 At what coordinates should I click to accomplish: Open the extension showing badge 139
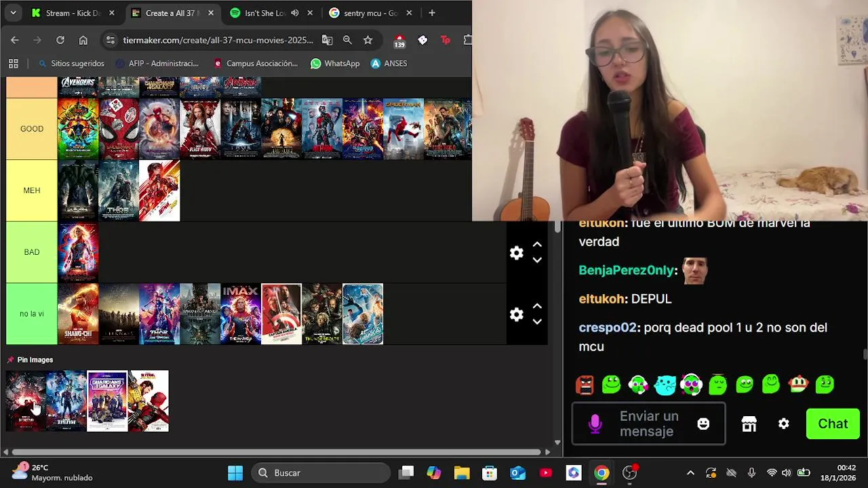[x=399, y=41]
